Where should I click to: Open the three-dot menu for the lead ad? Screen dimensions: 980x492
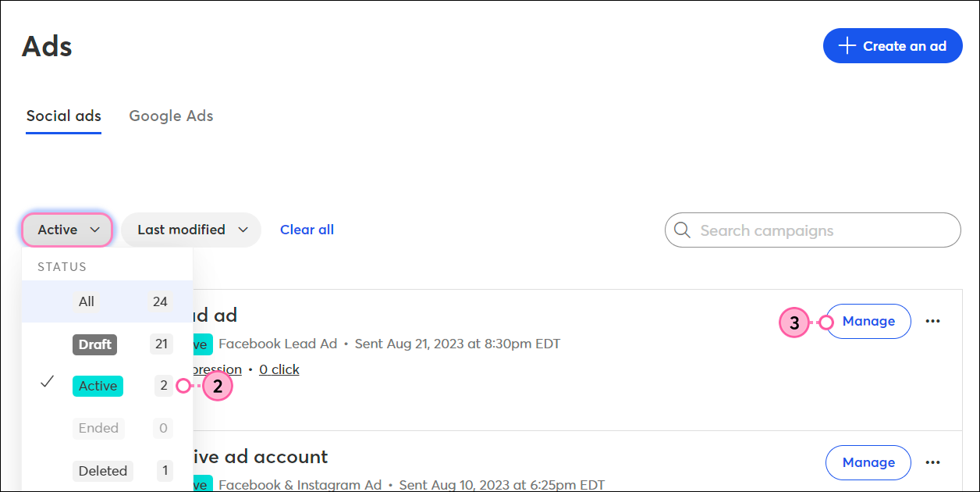(932, 321)
